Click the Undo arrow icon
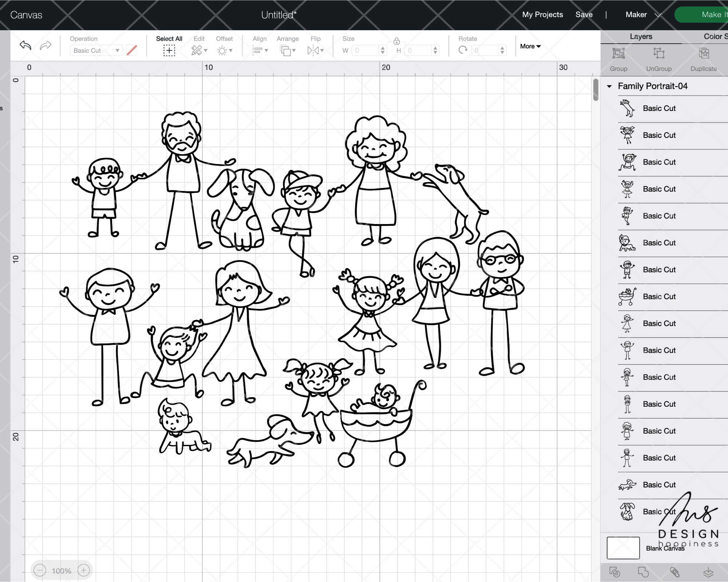Image resolution: width=728 pixels, height=582 pixels. click(x=25, y=45)
